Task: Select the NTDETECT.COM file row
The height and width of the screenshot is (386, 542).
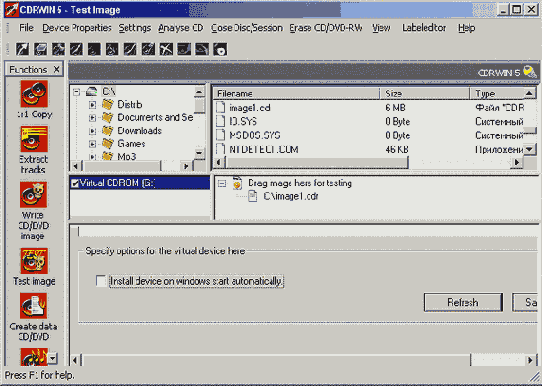Action: pyautogui.click(x=369, y=149)
